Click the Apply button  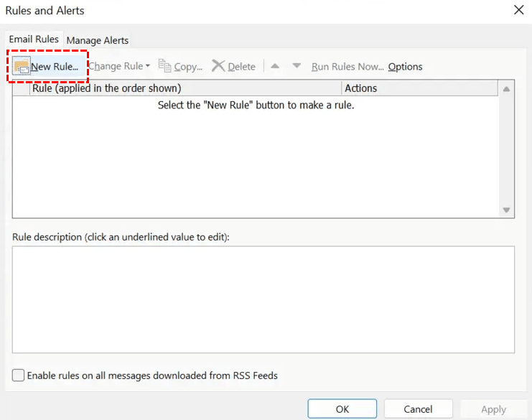point(493,409)
